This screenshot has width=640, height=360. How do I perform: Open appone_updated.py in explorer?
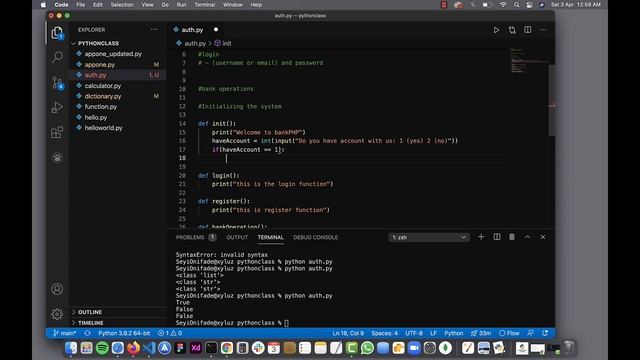(x=113, y=54)
